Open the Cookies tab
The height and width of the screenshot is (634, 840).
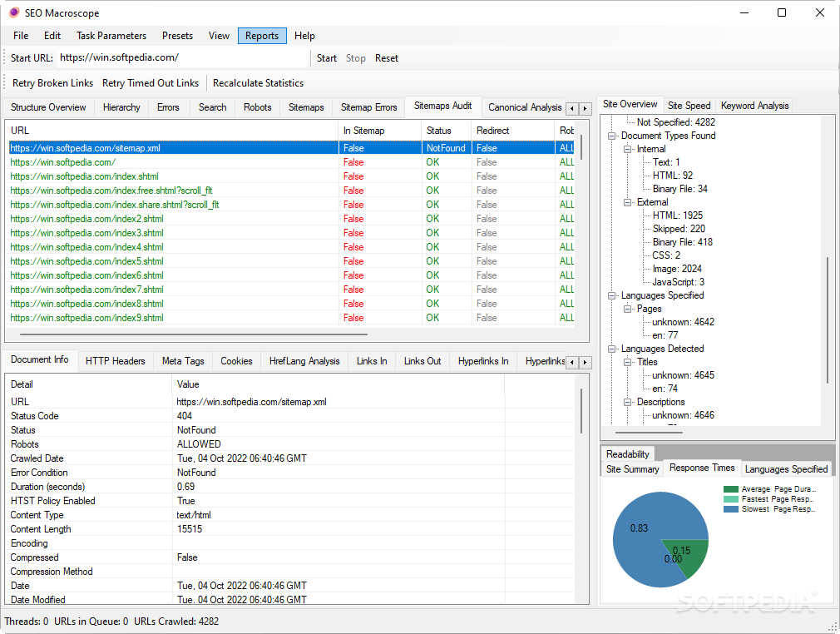(x=236, y=361)
